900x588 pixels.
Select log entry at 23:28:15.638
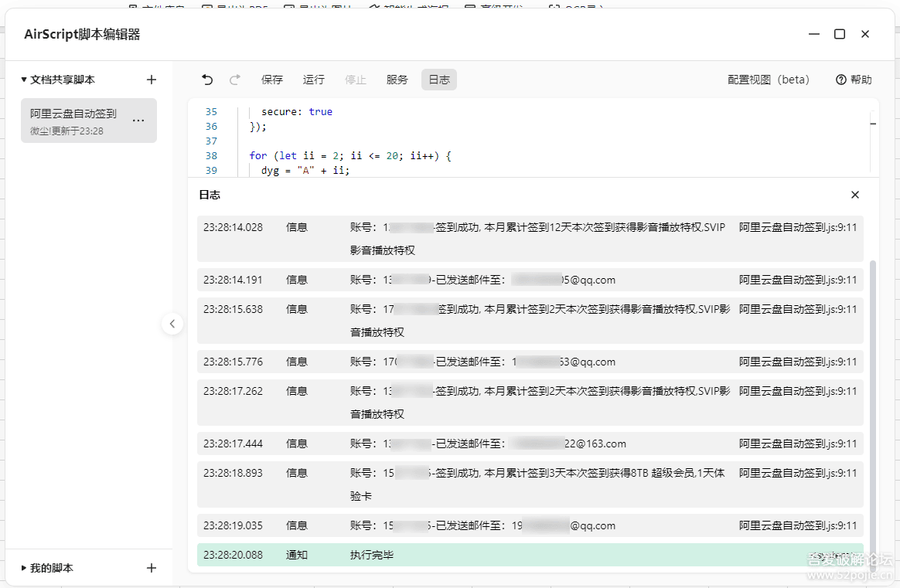pyautogui.click(x=530, y=321)
